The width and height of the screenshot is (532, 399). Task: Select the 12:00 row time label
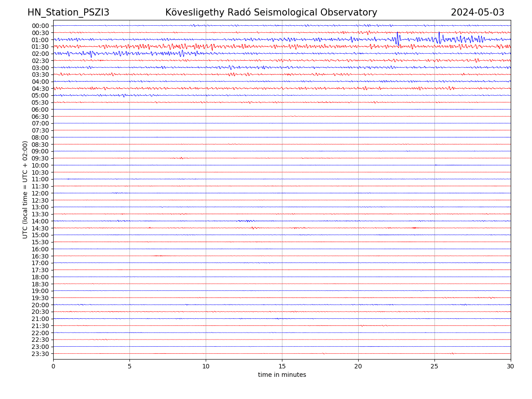point(40,193)
